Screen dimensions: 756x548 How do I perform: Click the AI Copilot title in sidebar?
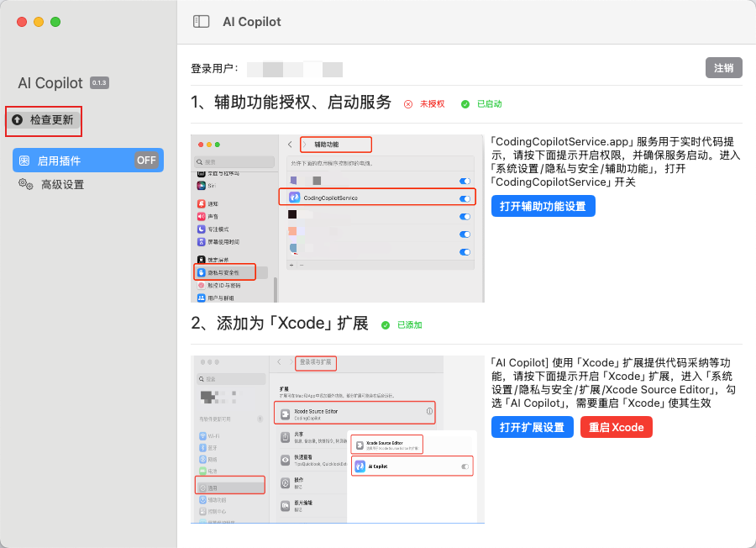point(50,83)
